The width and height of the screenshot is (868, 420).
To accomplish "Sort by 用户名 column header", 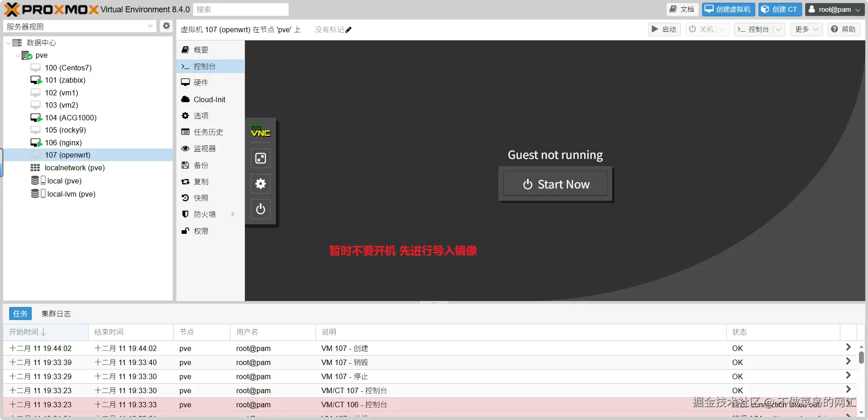I will [273, 332].
